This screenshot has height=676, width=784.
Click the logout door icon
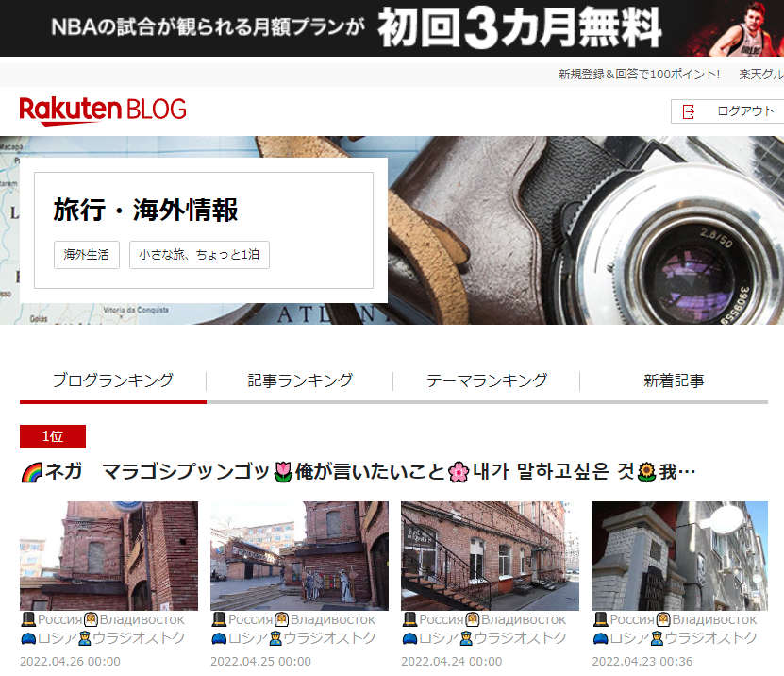pos(689,111)
